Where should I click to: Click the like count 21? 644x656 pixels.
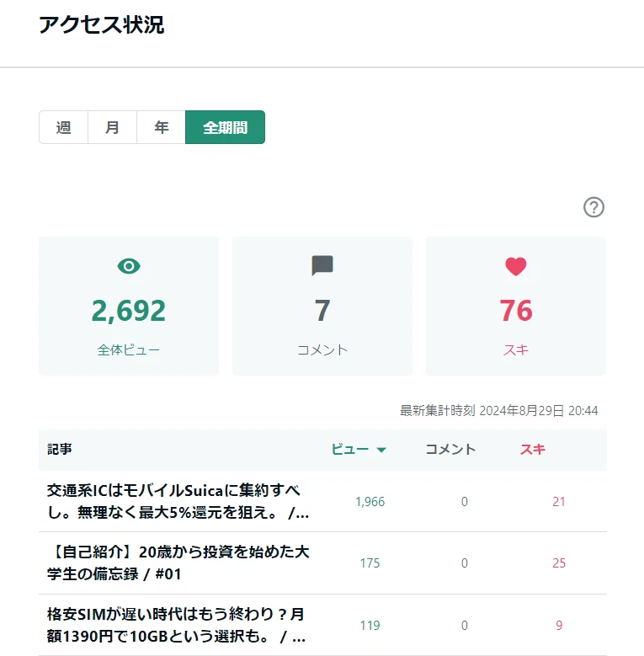[559, 501]
